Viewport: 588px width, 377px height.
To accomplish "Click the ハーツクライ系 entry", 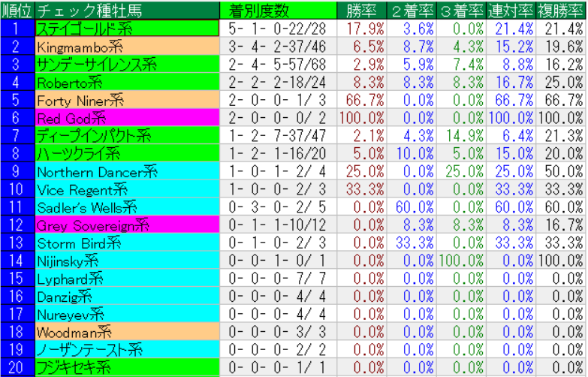I will coord(127,153).
